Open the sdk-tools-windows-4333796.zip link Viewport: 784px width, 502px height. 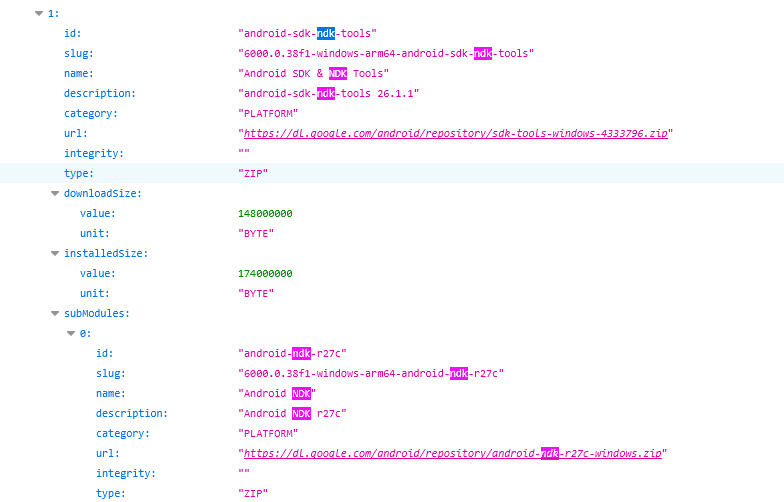click(x=456, y=134)
